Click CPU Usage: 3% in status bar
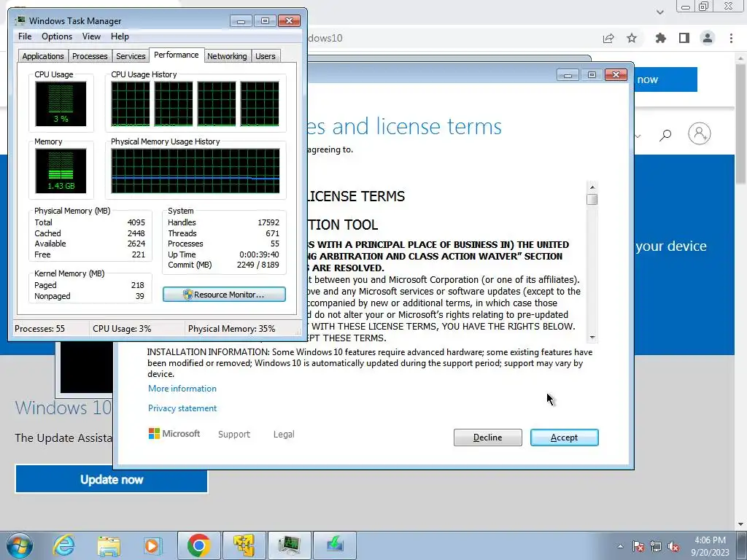The width and height of the screenshot is (747, 560). (x=122, y=329)
